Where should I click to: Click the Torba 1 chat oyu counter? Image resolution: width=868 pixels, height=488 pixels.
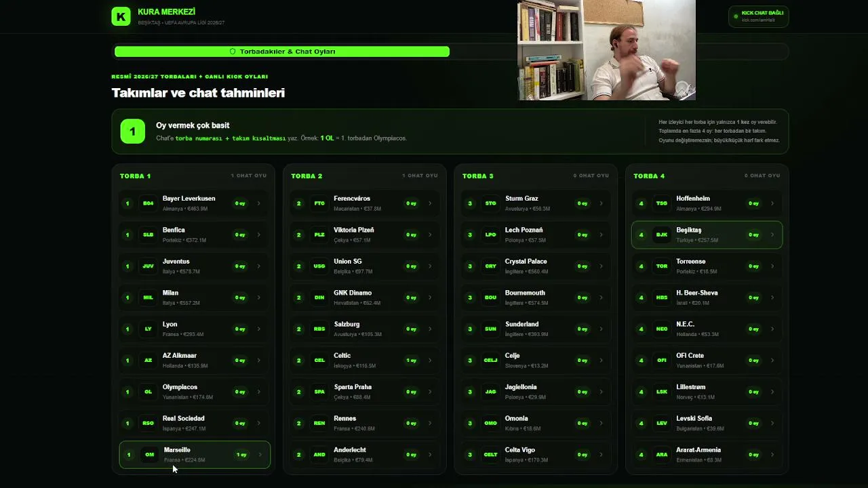tap(249, 176)
